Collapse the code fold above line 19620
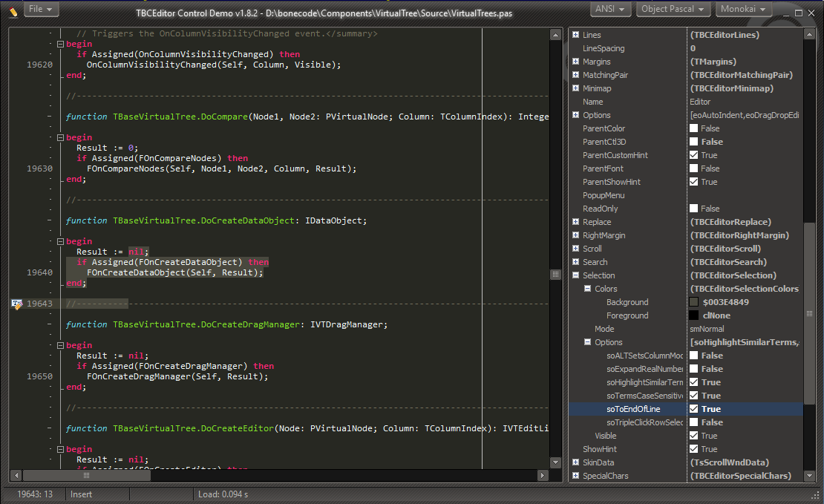 (x=61, y=44)
